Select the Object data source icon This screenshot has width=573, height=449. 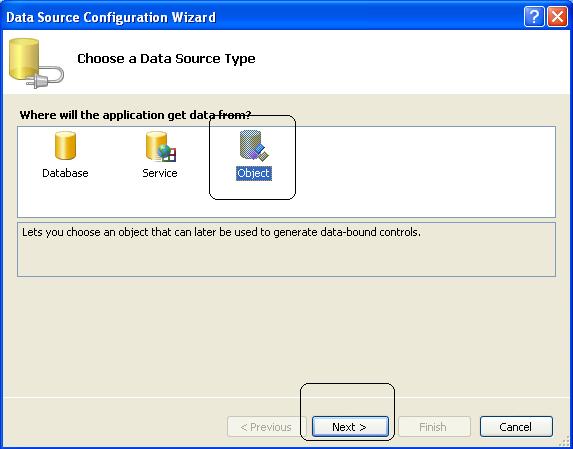[x=254, y=145]
